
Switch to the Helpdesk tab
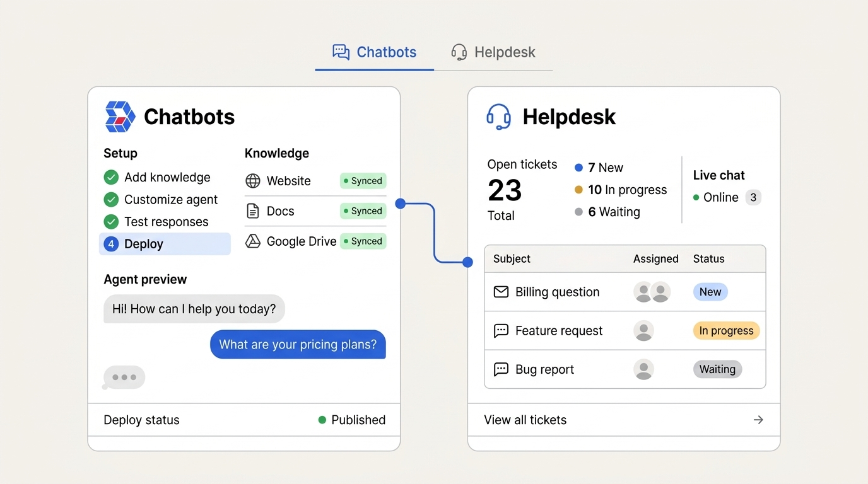click(x=493, y=52)
